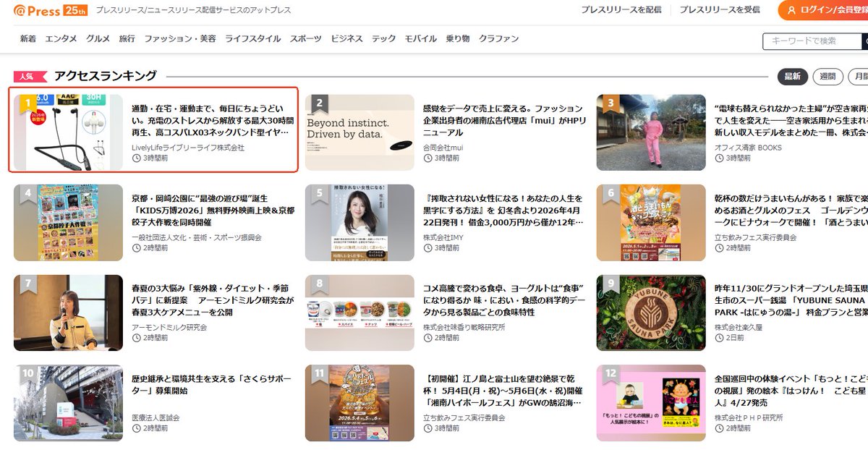Open article 電球も替えられなかった主婦 headline
868x450 pixels.
click(x=791, y=120)
